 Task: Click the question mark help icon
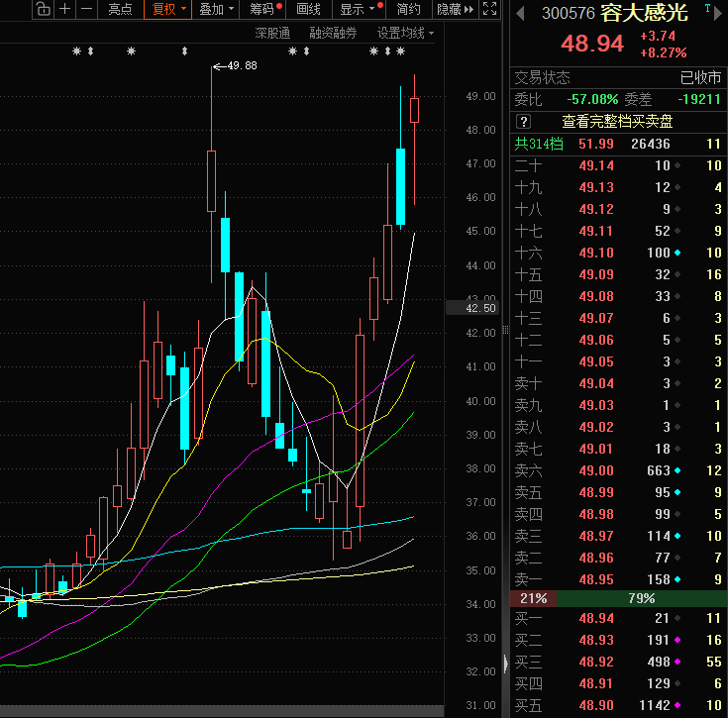point(523,122)
